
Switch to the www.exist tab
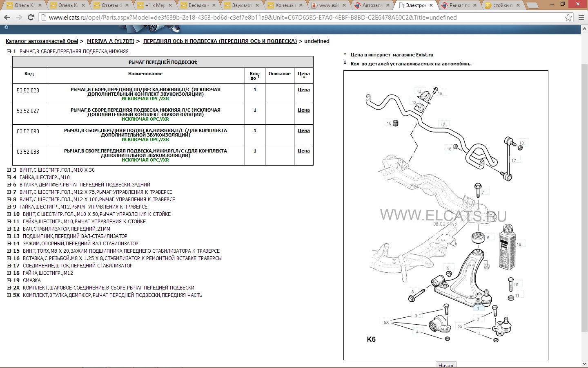point(329,5)
